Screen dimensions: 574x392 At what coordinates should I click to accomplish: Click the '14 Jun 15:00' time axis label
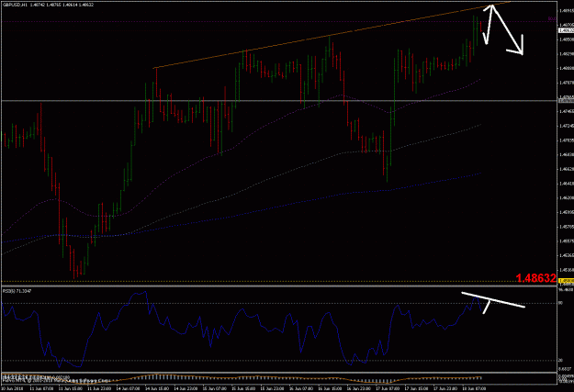click(x=156, y=388)
